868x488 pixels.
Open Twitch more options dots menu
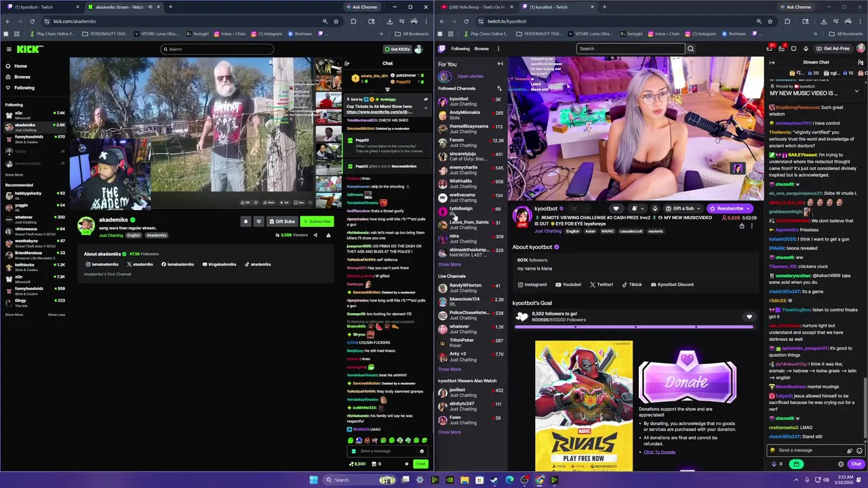[498, 49]
